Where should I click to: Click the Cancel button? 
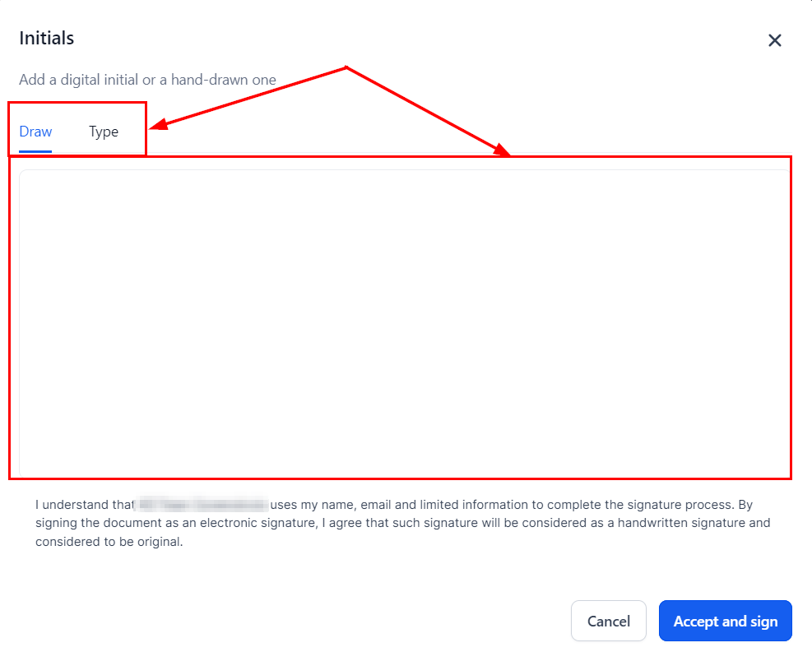(609, 621)
